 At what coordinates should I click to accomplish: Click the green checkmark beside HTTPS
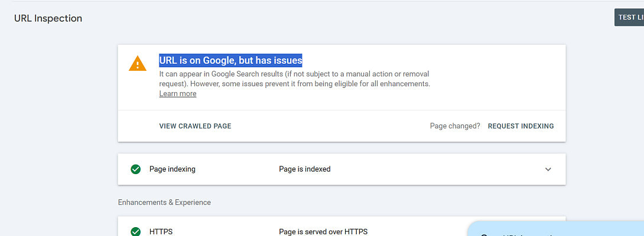coord(135,231)
